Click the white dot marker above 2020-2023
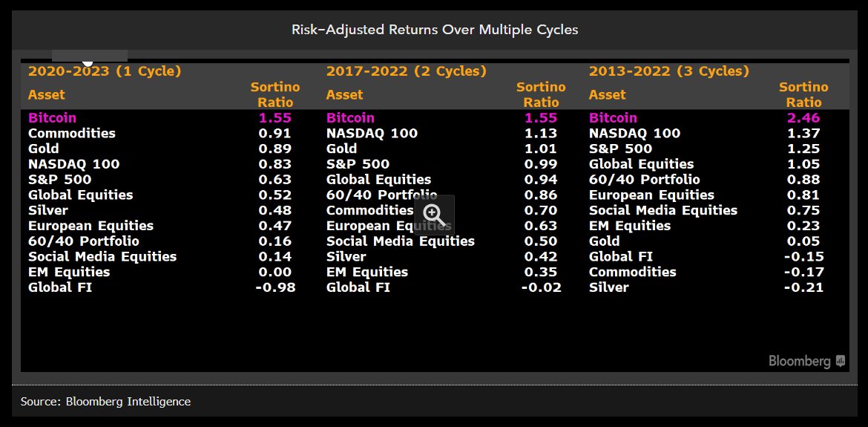This screenshot has width=868, height=427. click(88, 62)
